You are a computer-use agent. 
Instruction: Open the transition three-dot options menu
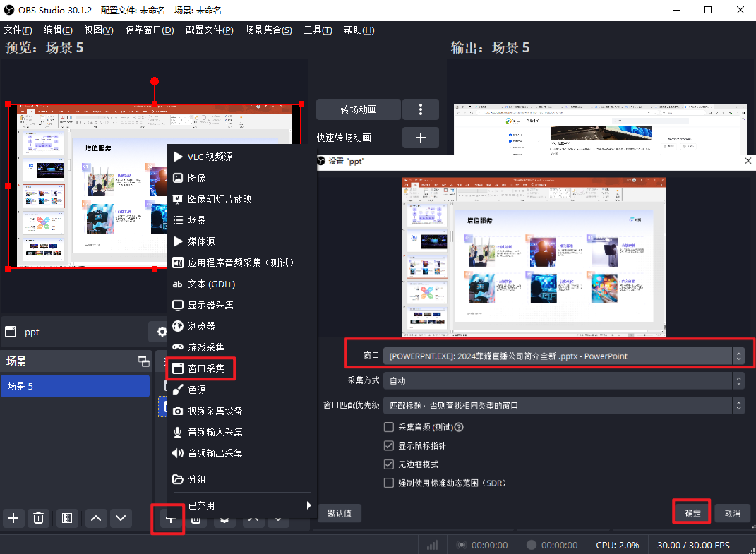point(421,109)
